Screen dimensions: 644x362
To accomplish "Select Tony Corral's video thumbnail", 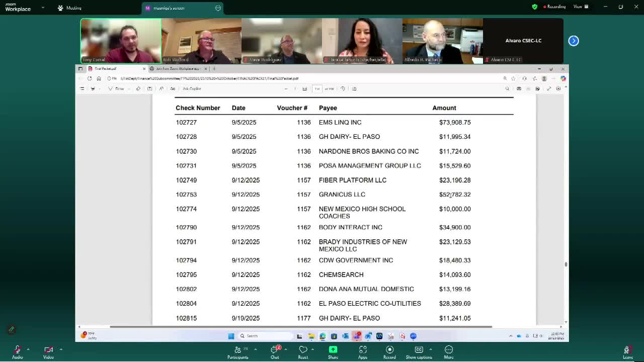I will (x=121, y=41).
